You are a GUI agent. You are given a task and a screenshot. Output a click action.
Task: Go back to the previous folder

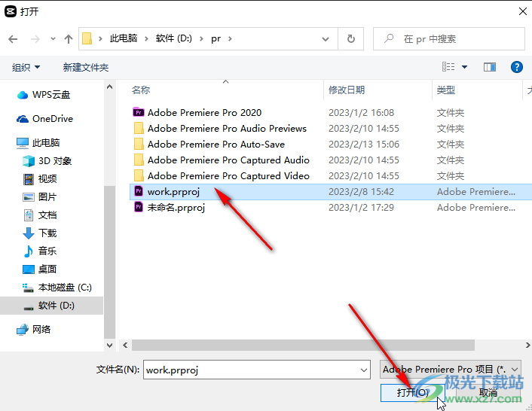click(x=13, y=39)
